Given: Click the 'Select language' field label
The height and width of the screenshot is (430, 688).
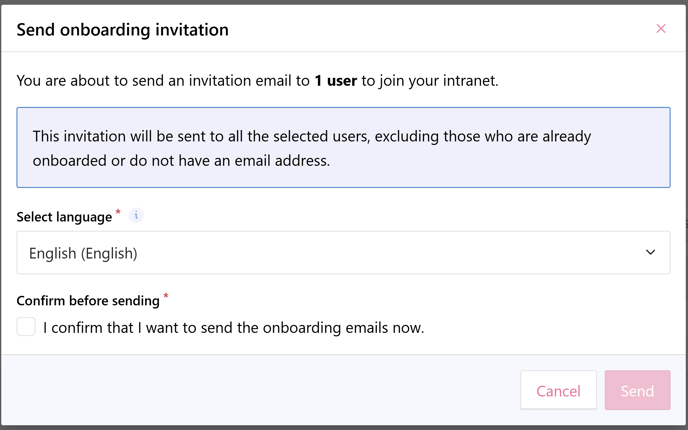Looking at the screenshot, I should point(64,217).
